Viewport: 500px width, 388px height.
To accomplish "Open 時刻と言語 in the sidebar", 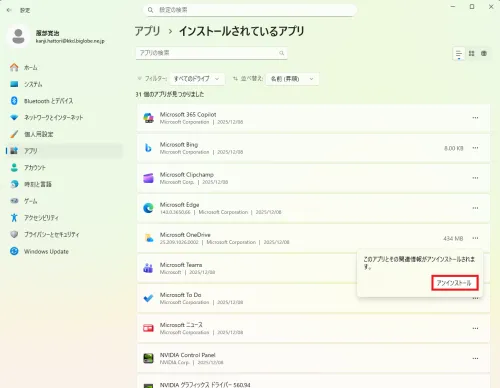I will click(x=64, y=184).
